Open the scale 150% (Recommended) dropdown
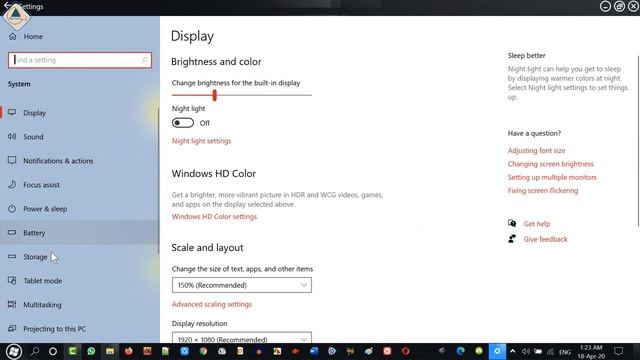 [242, 285]
